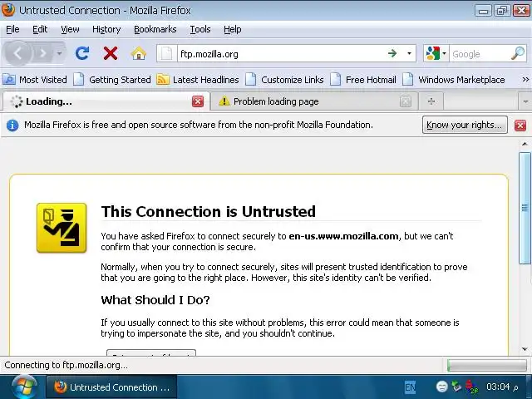The width and height of the screenshot is (532, 399).
Task: Show more bookmarks with the chevron
Action: pos(525,80)
